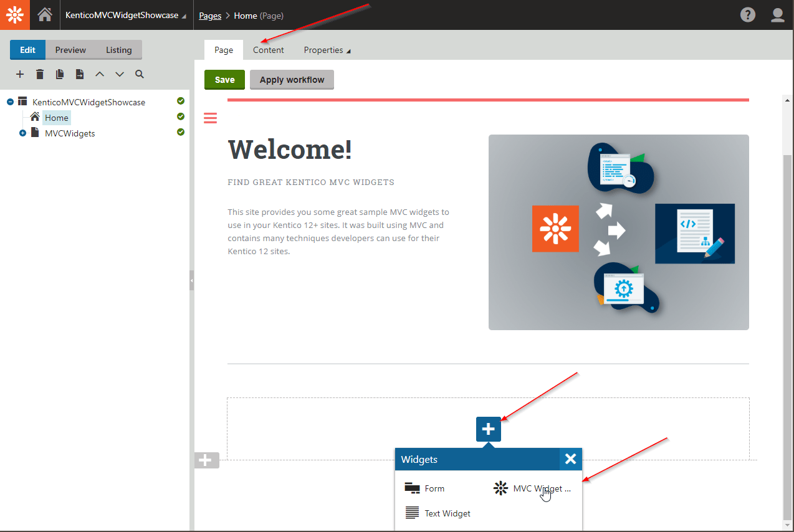Expand the MVCWidgets tree node
794x532 pixels.
point(23,133)
